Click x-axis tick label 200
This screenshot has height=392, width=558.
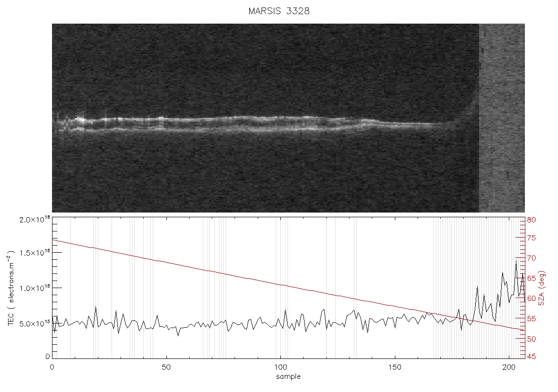pyautogui.click(x=509, y=367)
